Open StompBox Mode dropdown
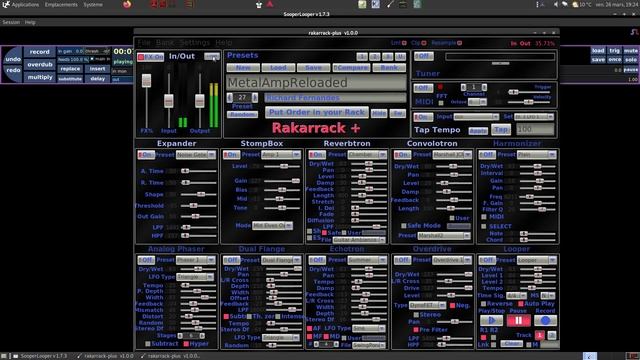 [x=272, y=225]
